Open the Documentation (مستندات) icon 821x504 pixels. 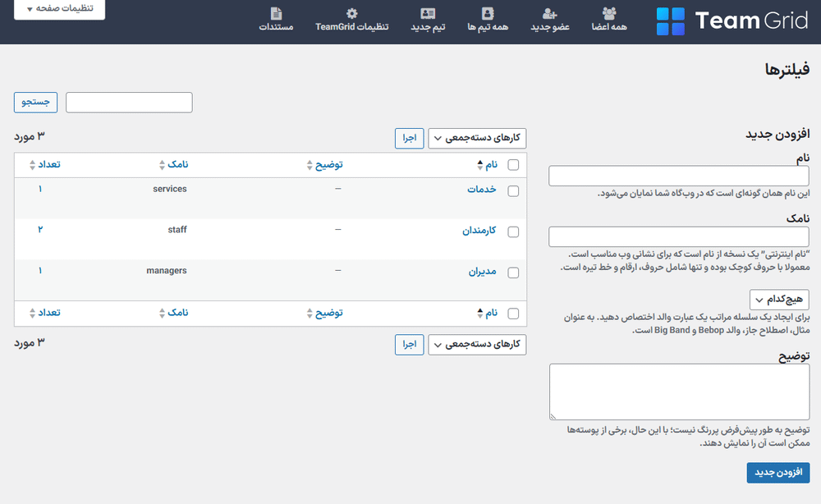[x=276, y=14]
